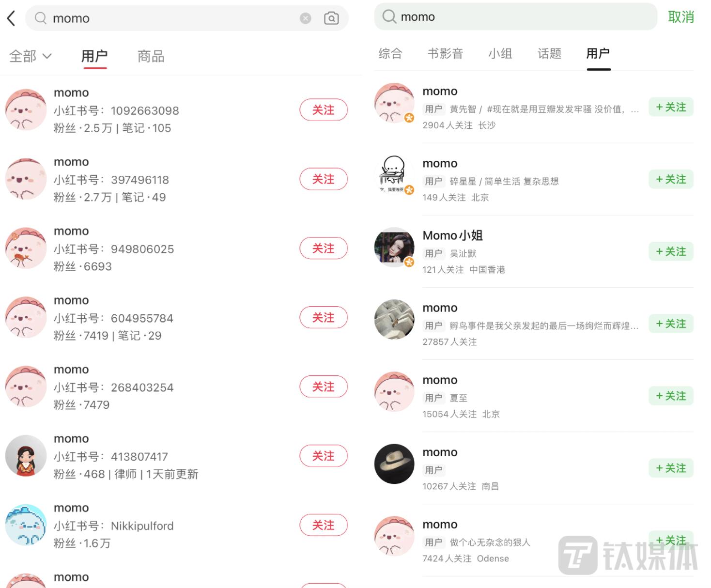Open Momo小姐 profile photo
The image size is (711, 588).
[x=395, y=247]
